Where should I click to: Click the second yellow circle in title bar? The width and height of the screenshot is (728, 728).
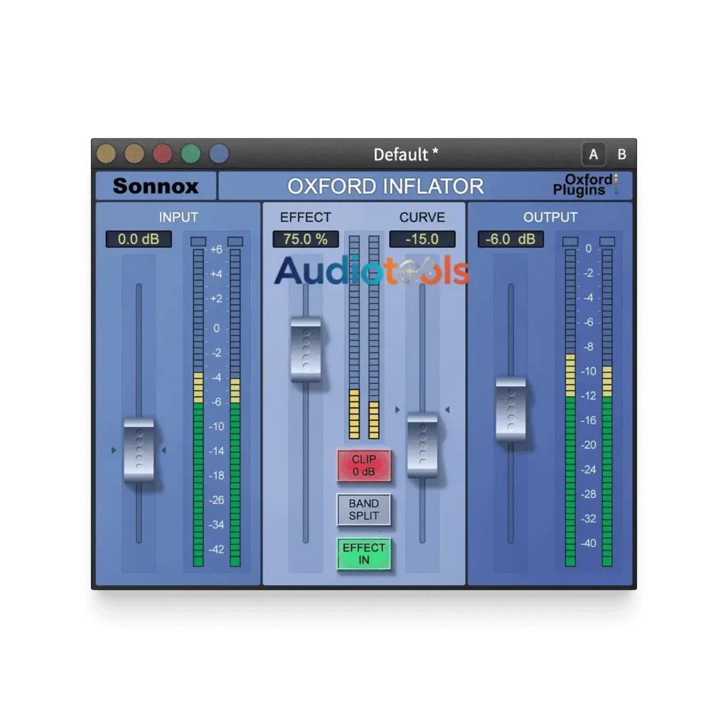point(134,154)
